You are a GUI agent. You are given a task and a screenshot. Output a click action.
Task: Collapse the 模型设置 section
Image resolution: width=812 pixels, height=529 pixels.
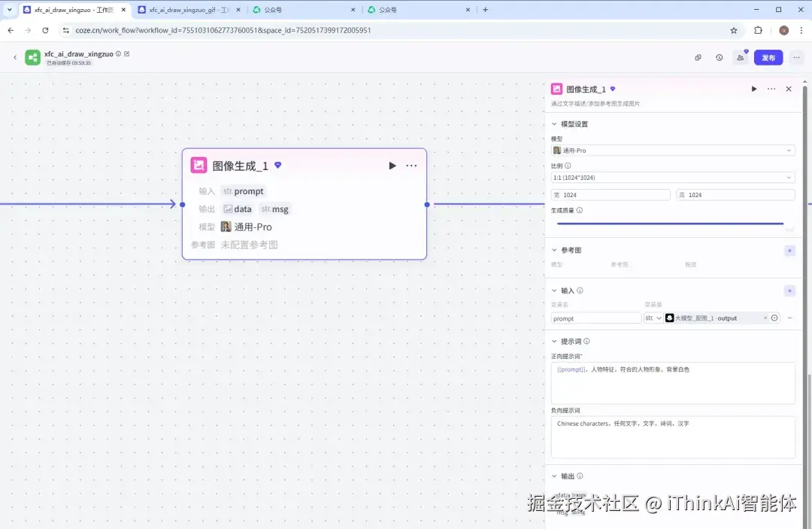[x=554, y=124]
